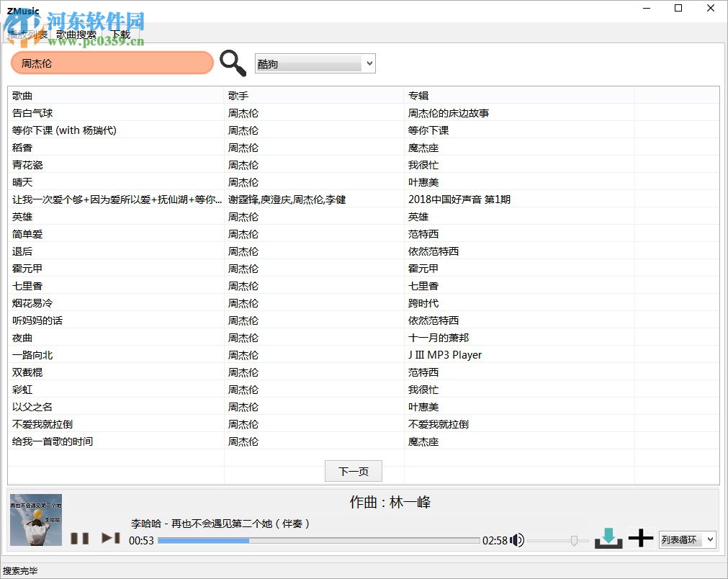The width and height of the screenshot is (728, 579).
Task: Switch to the 播放列表 tab
Action: coord(27,34)
